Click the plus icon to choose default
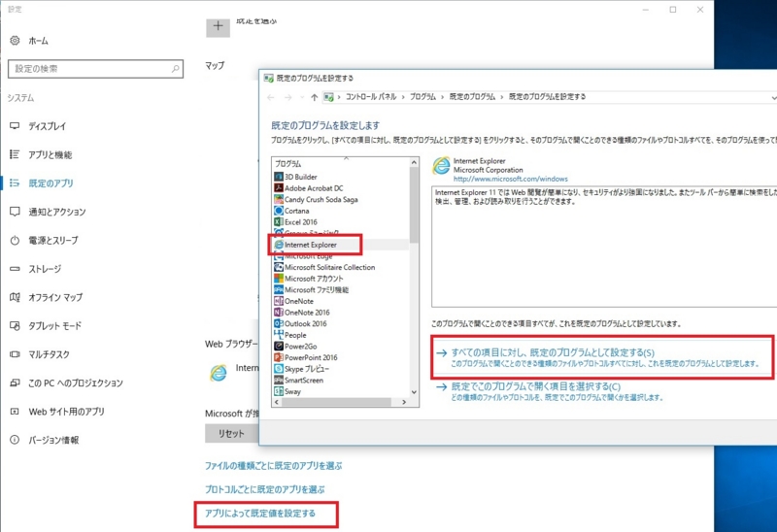Viewport: 777px width, 532px height. [x=218, y=26]
